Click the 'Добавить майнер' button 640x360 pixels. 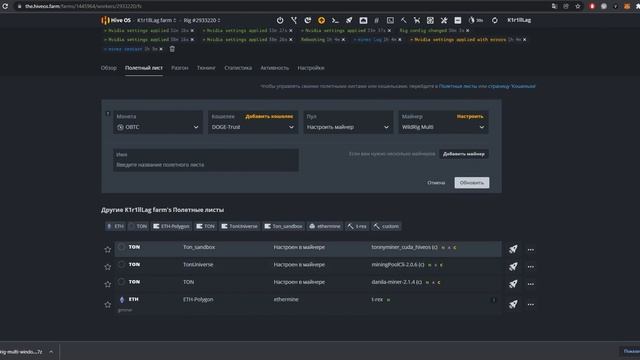(464, 154)
